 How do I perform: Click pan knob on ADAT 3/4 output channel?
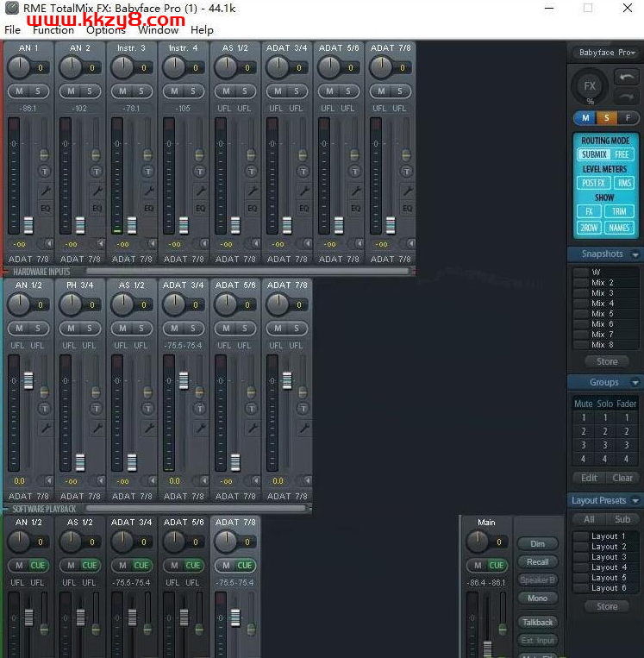(122, 542)
